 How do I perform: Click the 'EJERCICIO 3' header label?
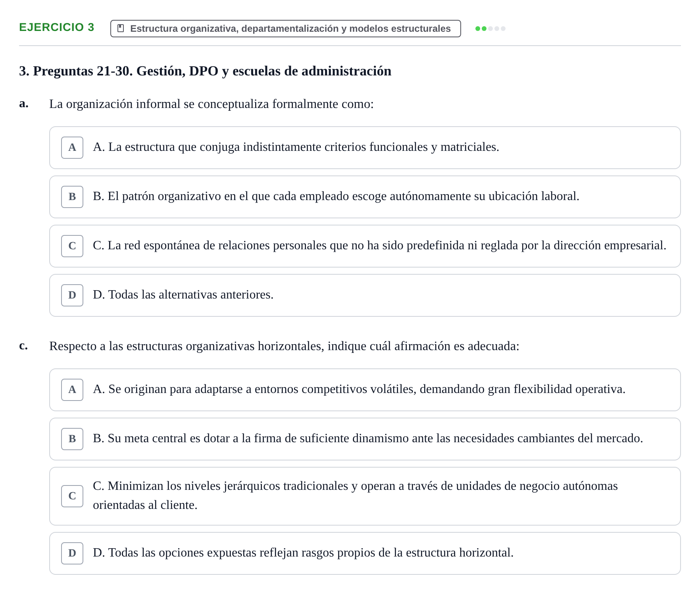pos(57,27)
